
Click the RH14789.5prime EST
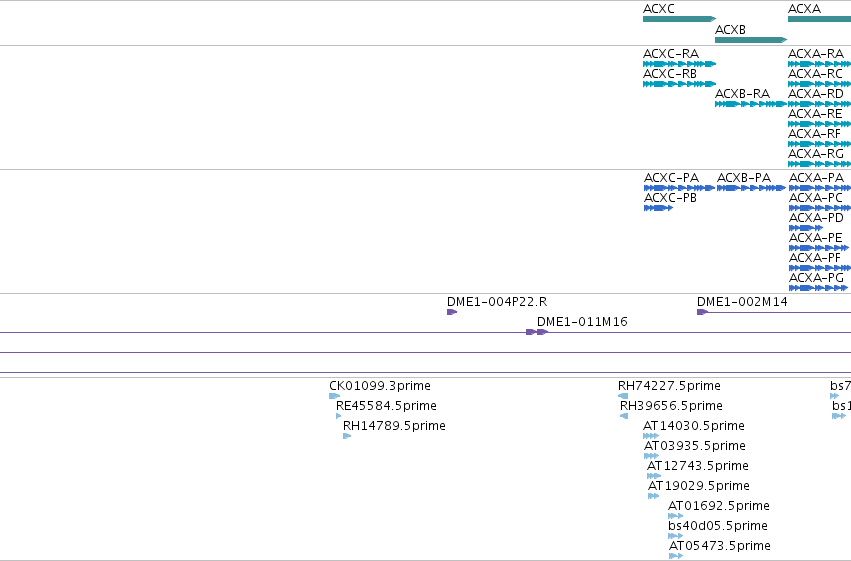point(347,436)
